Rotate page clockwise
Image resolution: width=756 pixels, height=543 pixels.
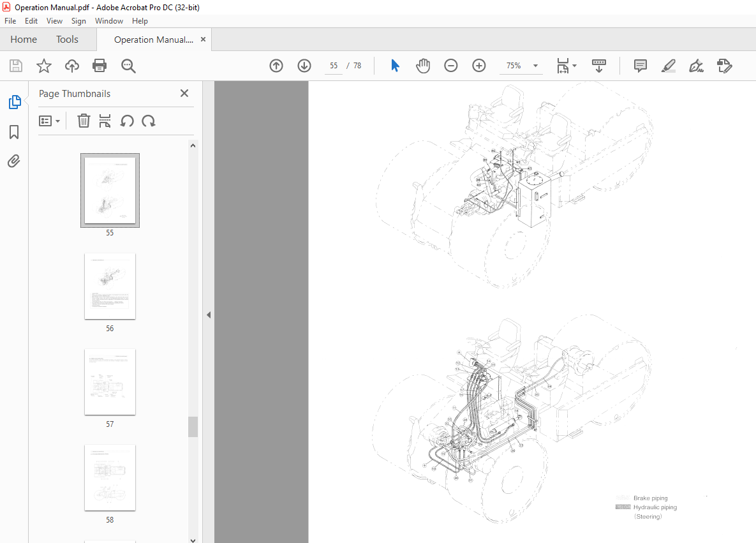pos(149,121)
